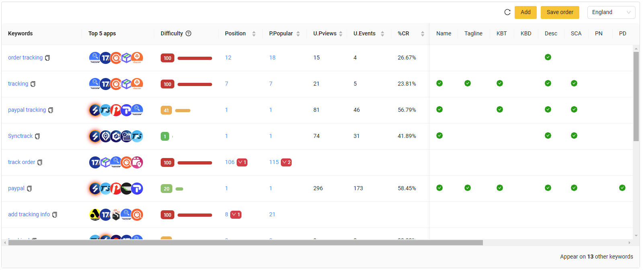The image size is (644, 271).
Task: Click PD checkmark in paypal row
Action: [x=622, y=188]
